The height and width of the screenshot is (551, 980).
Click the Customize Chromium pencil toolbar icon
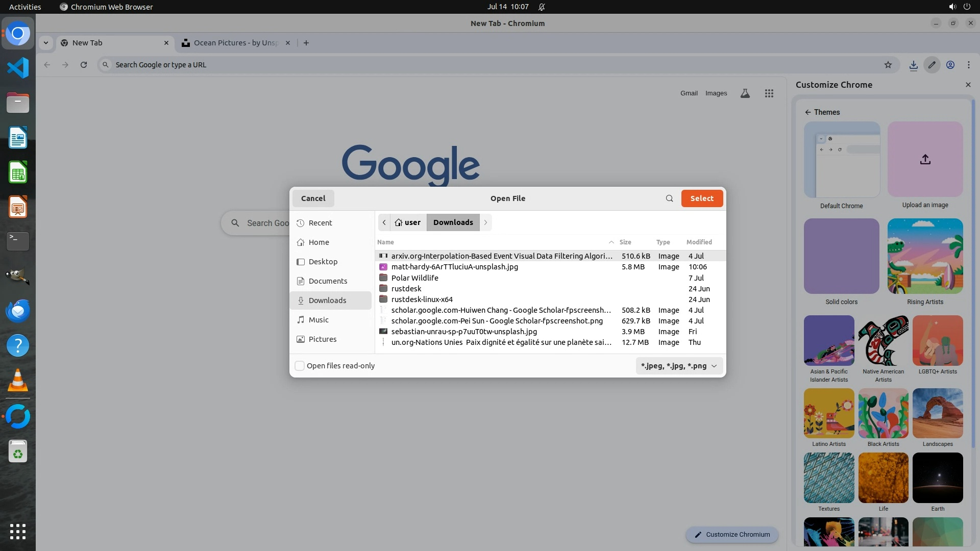[932, 65]
